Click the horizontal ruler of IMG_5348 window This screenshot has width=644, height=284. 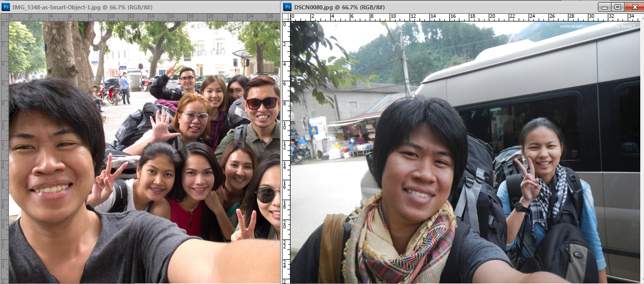click(x=144, y=17)
